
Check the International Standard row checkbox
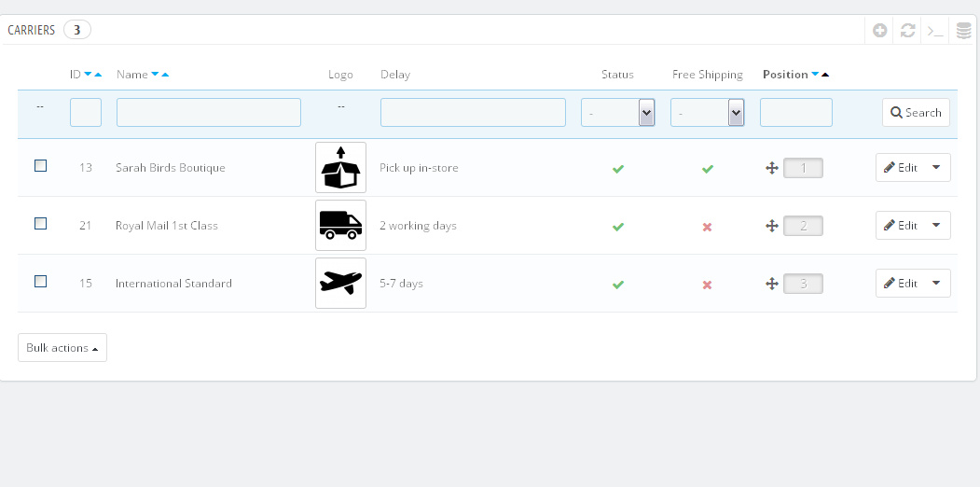click(40, 282)
